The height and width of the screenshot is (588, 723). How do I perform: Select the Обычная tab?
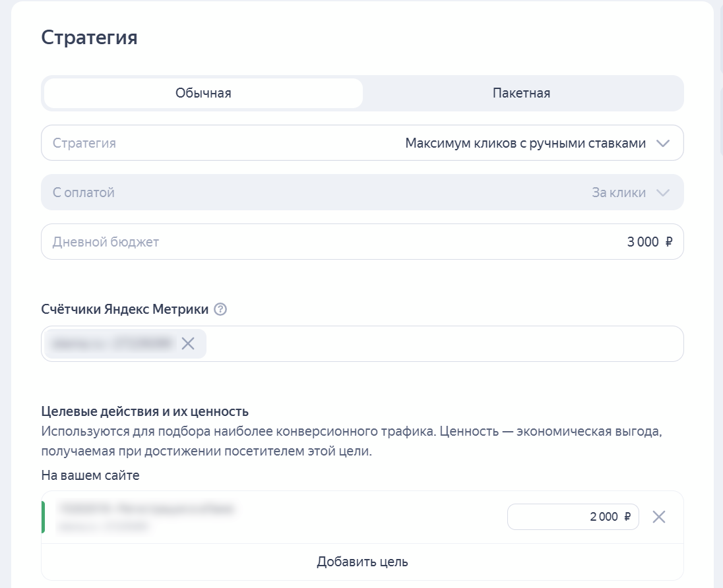pyautogui.click(x=202, y=93)
